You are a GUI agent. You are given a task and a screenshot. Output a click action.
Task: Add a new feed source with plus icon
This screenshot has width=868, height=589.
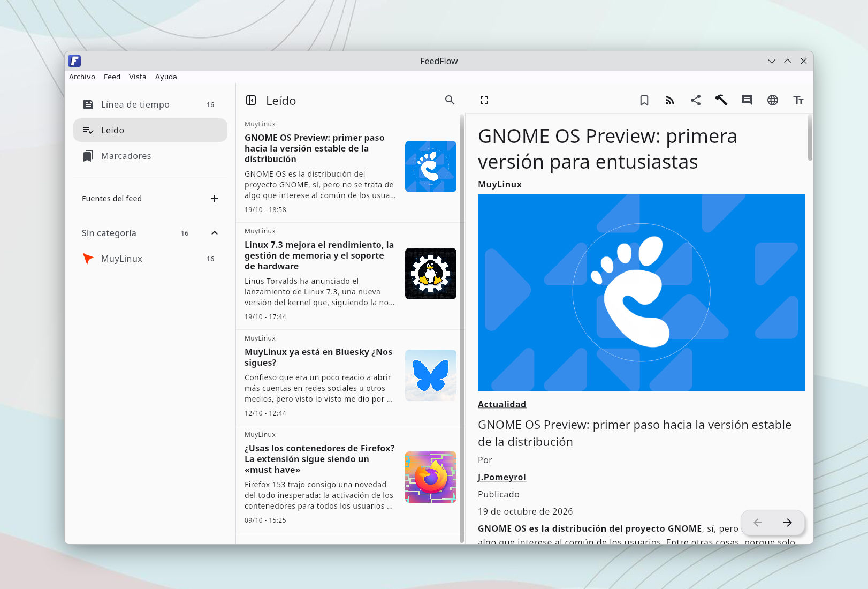point(215,199)
